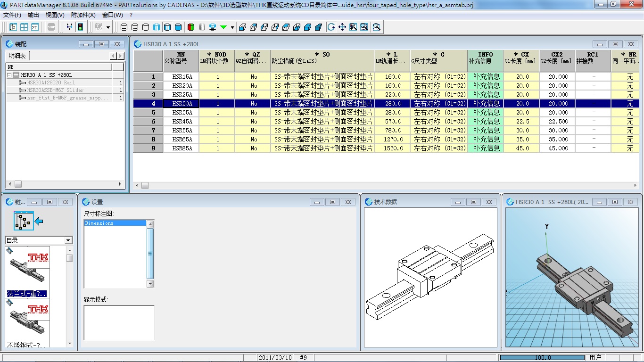644x362 pixels.
Task: Open dropdown arrow beside green triangle
Action: (232, 27)
